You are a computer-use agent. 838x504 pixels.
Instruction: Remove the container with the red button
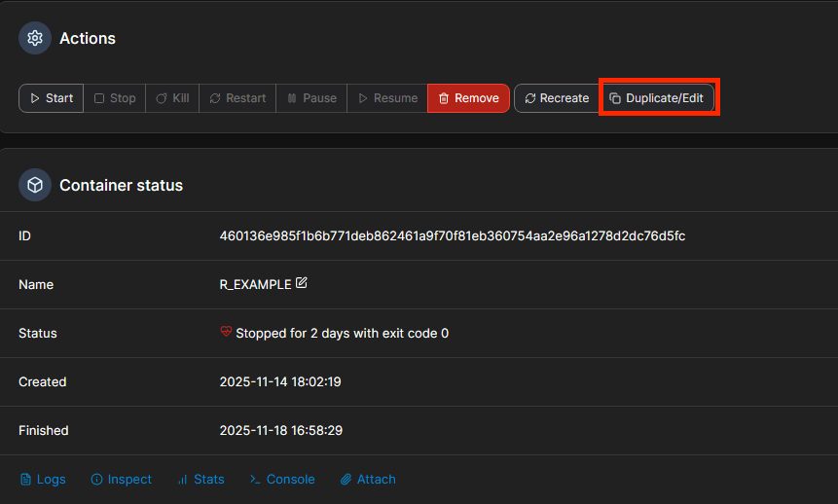point(468,98)
